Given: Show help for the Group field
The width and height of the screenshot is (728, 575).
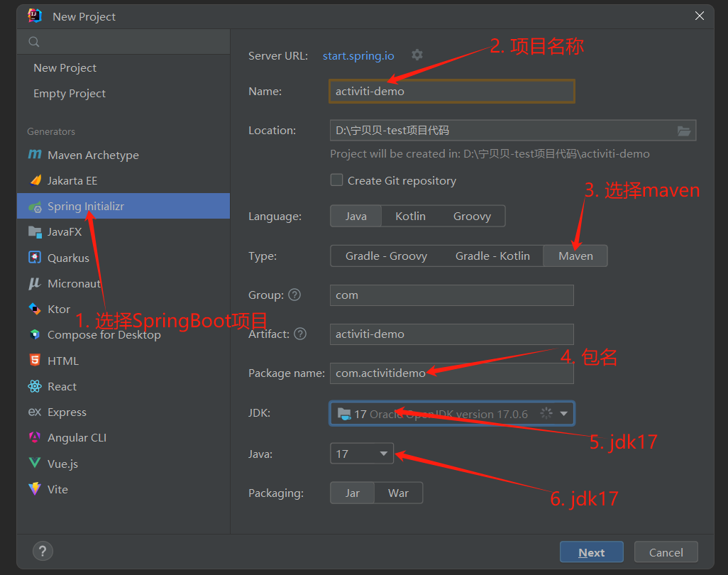Looking at the screenshot, I should click(x=294, y=295).
